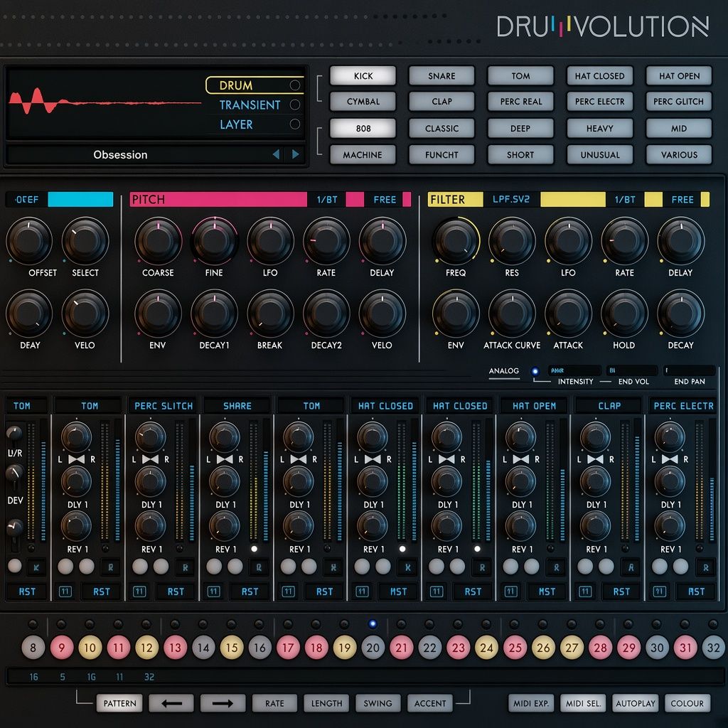
Task: Open the Perc Electr channel name dropdown
Action: pyautogui.click(x=683, y=406)
